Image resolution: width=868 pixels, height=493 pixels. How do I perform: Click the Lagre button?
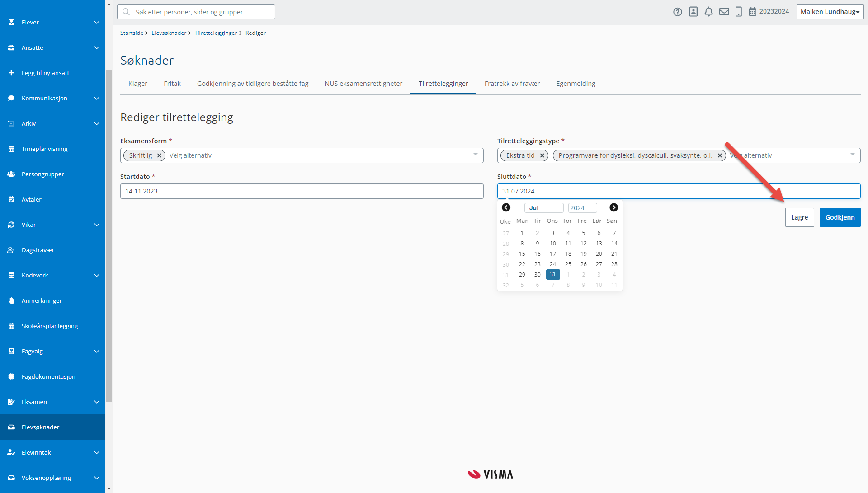pyautogui.click(x=799, y=217)
